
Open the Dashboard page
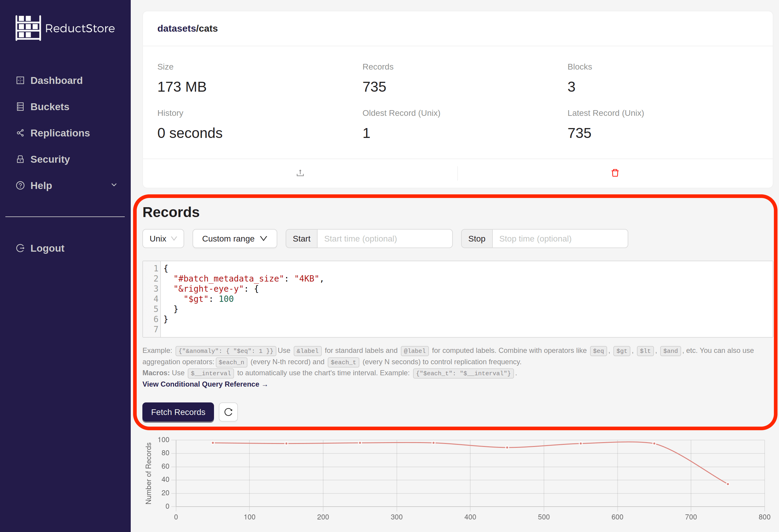[x=56, y=80]
